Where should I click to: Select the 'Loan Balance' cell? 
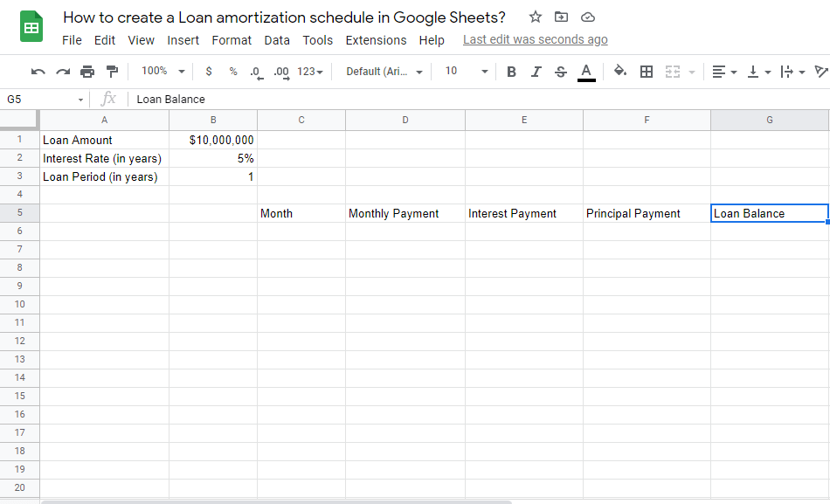(x=769, y=213)
